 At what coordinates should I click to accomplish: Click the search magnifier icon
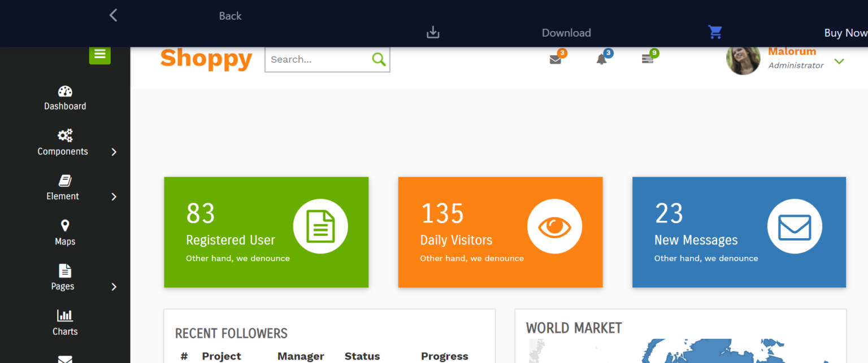378,59
